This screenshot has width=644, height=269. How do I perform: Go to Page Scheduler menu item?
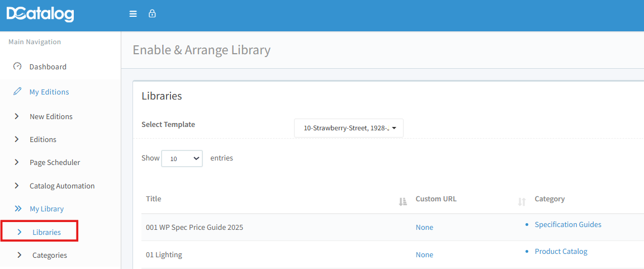[55, 162]
